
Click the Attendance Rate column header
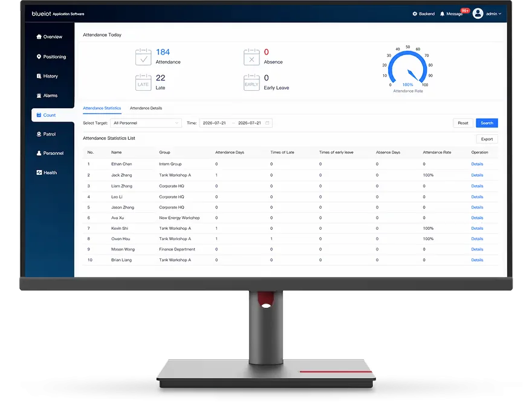coord(437,152)
